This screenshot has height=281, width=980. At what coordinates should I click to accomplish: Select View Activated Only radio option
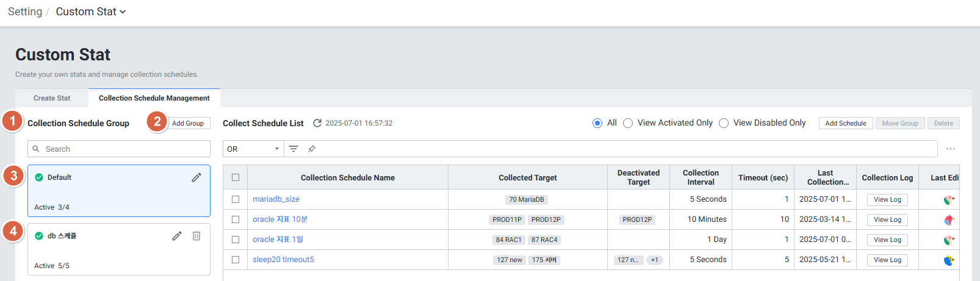tap(628, 123)
